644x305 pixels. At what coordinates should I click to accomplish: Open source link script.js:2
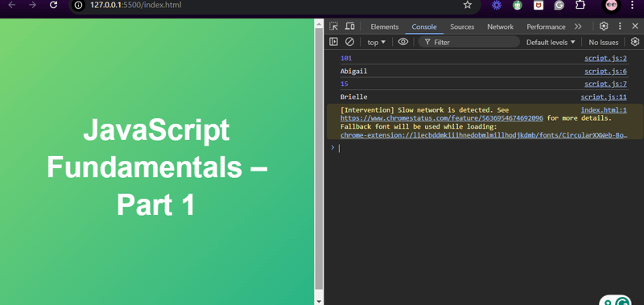point(605,58)
